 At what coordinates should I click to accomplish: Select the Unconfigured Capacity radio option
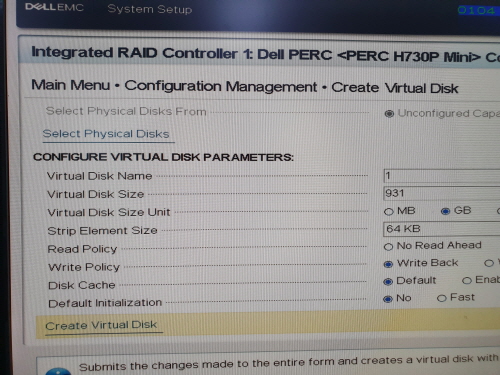[x=389, y=114]
